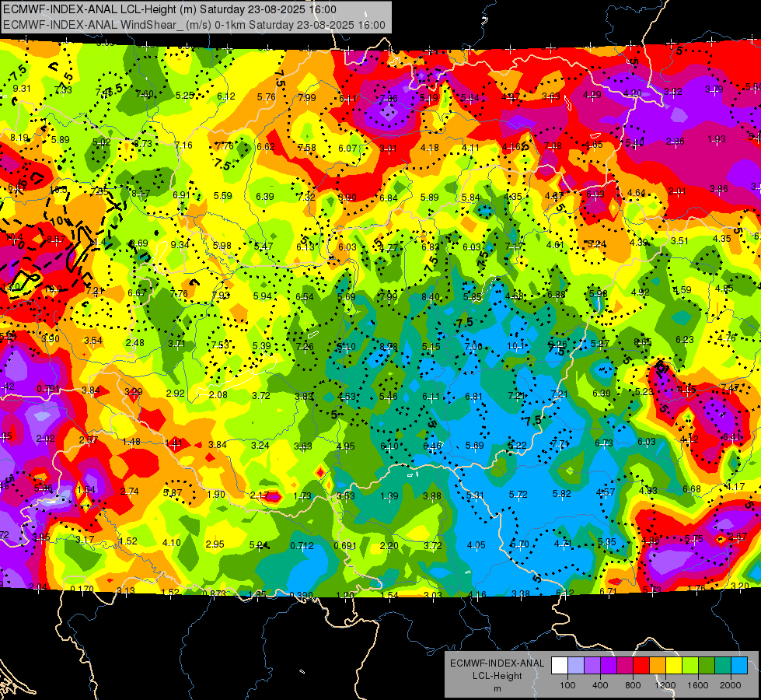Viewport: 761px width, 700px height.
Task: Click the wind shear value 1.48
Action: [131, 442]
